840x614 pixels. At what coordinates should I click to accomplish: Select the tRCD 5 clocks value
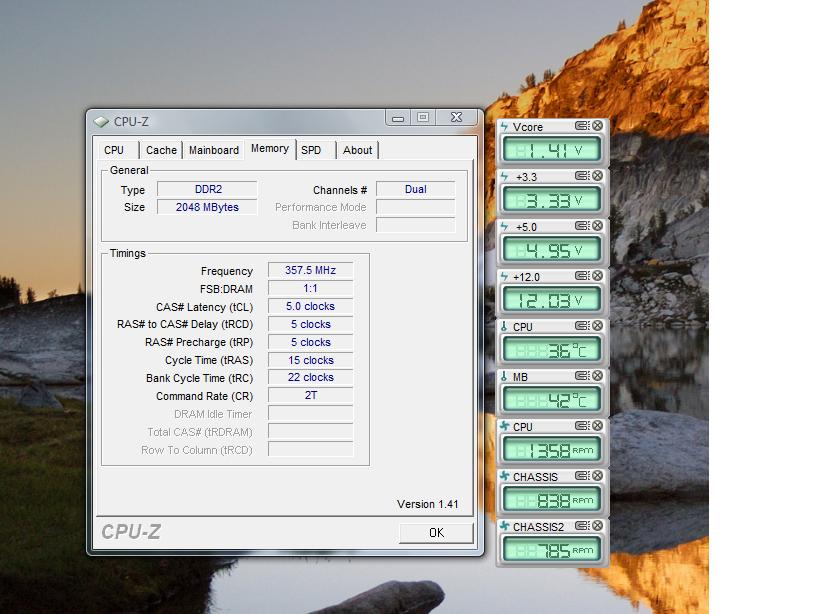(311, 324)
